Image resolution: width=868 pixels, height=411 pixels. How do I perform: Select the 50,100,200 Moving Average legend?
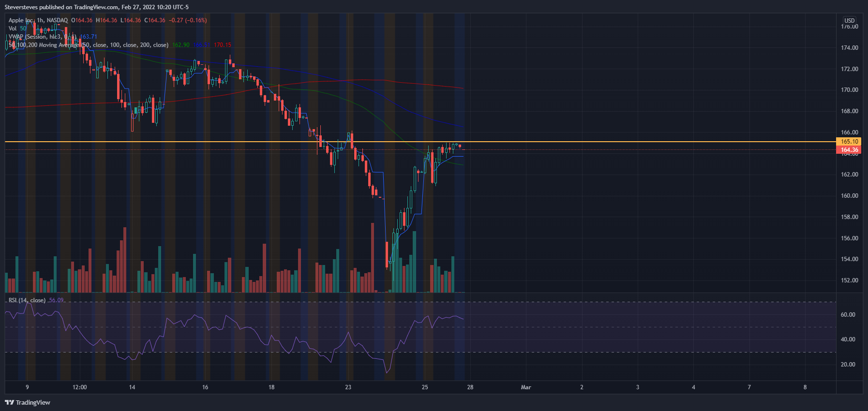tap(89, 45)
